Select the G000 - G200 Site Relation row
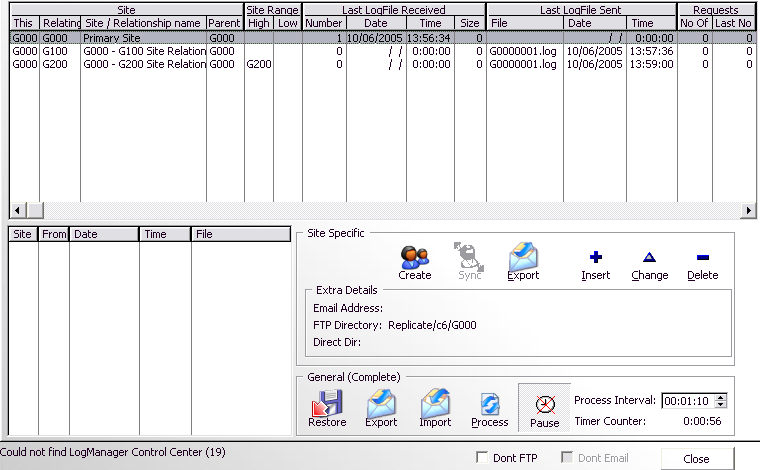The width and height of the screenshot is (760, 470). [x=144, y=64]
